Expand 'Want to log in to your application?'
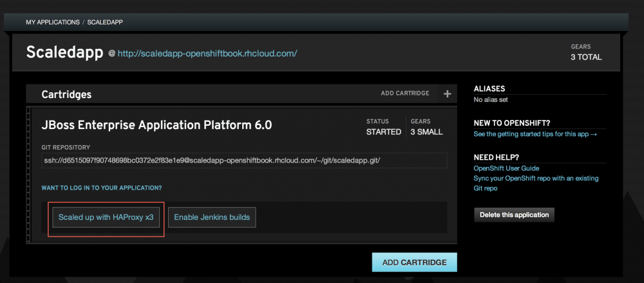Viewport: 644px width, 283px height. [x=102, y=188]
